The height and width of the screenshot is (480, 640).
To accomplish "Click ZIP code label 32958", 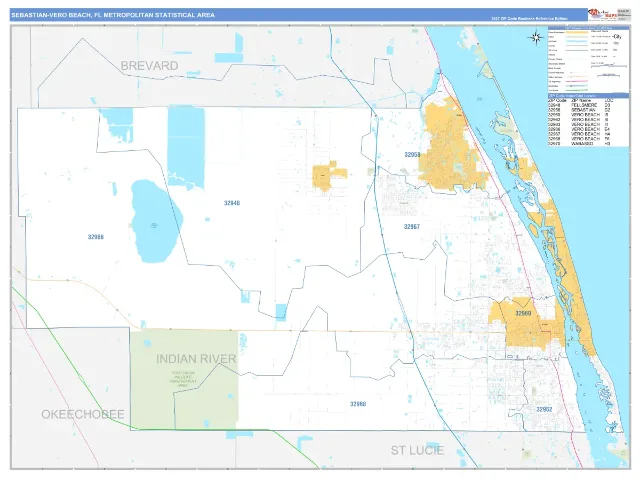I will point(412,155).
